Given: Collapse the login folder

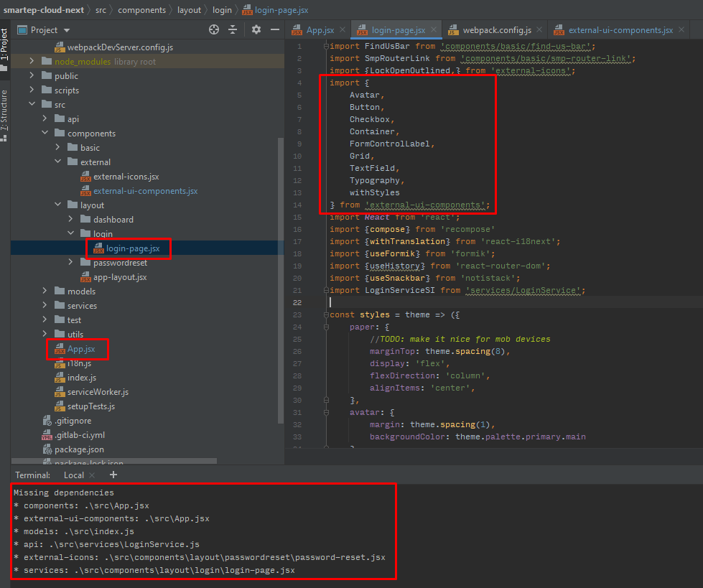Looking at the screenshot, I should (70, 233).
